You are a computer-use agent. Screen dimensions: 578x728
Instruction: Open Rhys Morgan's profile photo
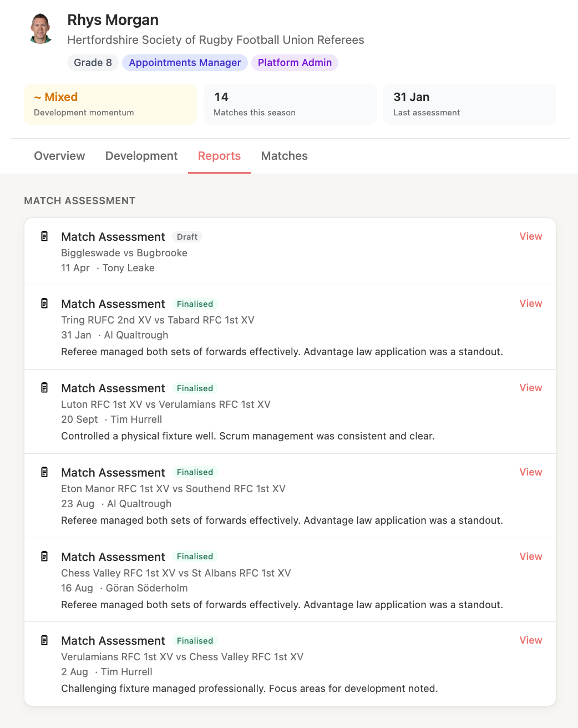pos(40,28)
